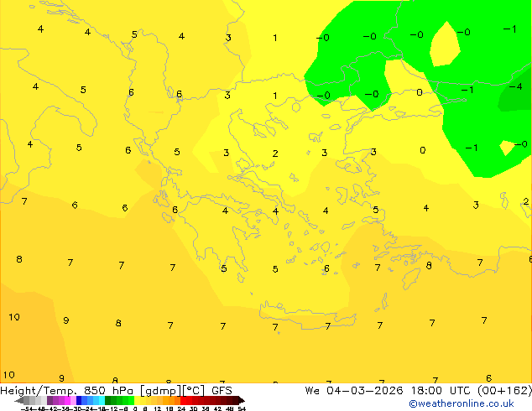This screenshot has height=411, width=532.
Task: Click the '-4' temperature value on the map
Action: coord(515,86)
